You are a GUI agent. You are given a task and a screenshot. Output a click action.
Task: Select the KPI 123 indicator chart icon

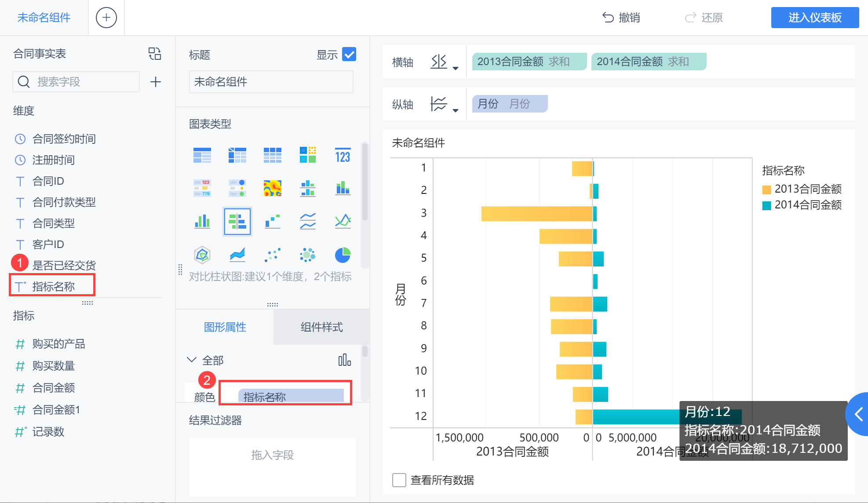[343, 156]
